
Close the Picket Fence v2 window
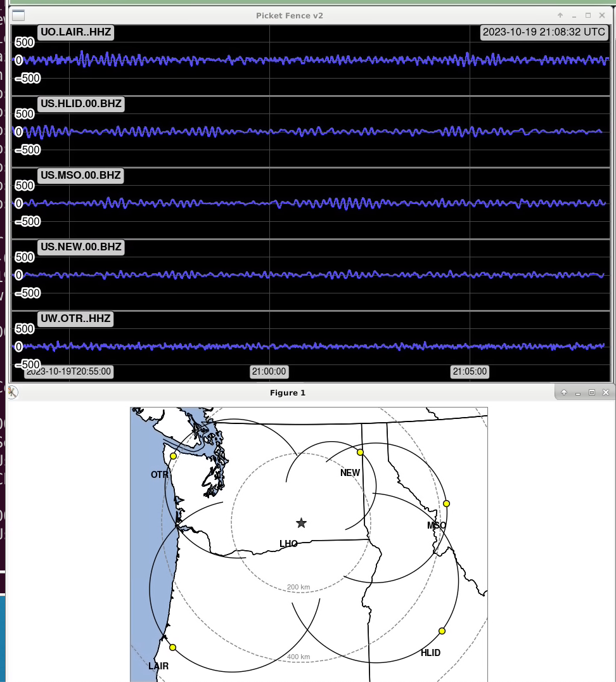click(602, 15)
